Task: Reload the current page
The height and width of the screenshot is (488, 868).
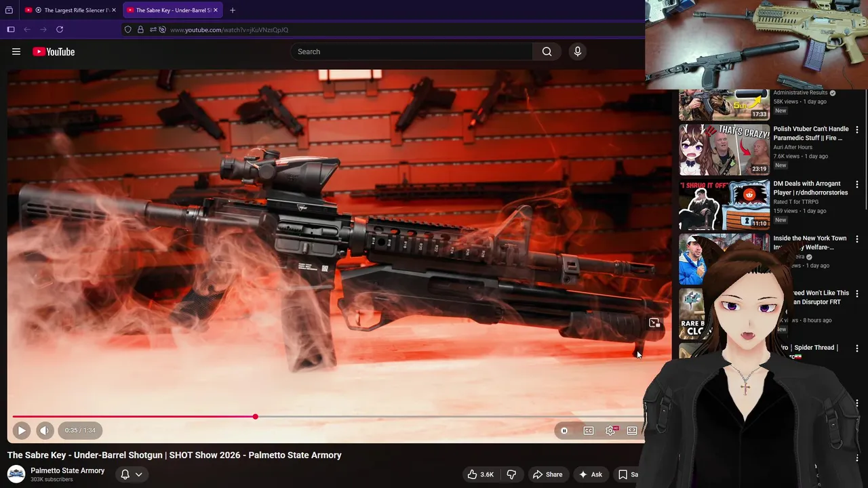Action: [x=60, y=29]
